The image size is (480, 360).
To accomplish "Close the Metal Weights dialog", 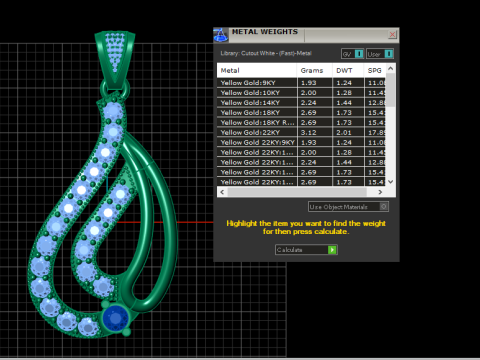I will pyautogui.click(x=392, y=34).
